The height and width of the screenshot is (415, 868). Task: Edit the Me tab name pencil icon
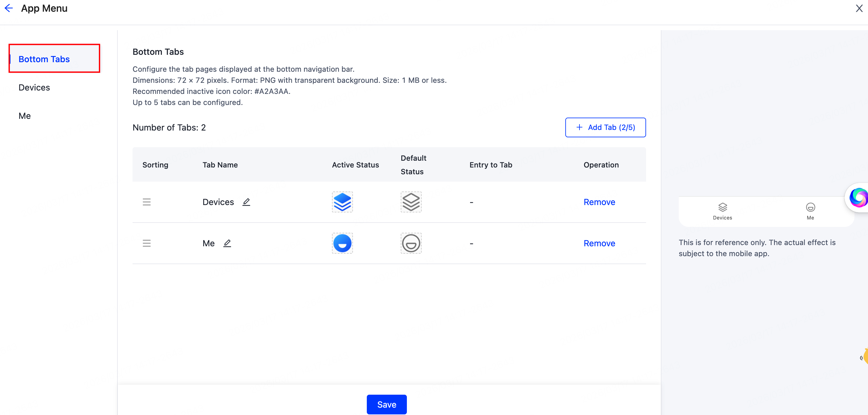[227, 243]
